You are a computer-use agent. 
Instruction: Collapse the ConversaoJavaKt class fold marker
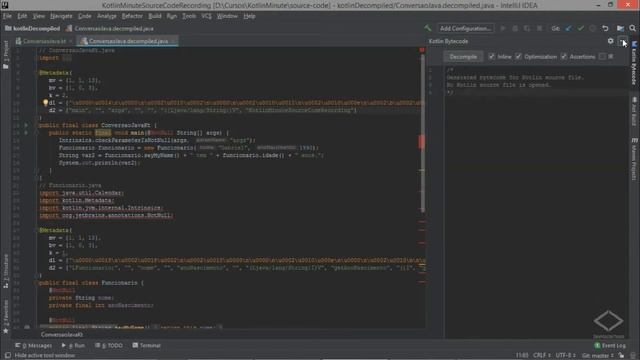click(x=37, y=125)
